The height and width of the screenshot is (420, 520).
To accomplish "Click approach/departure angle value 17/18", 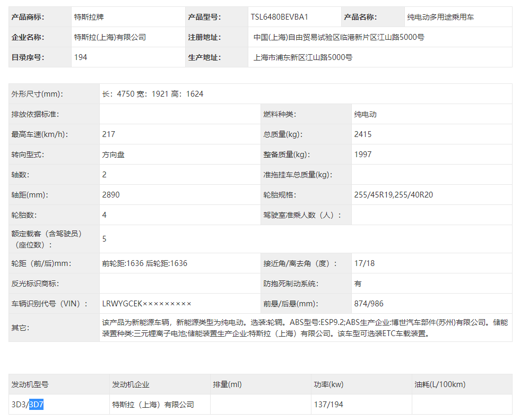I will (364, 263).
